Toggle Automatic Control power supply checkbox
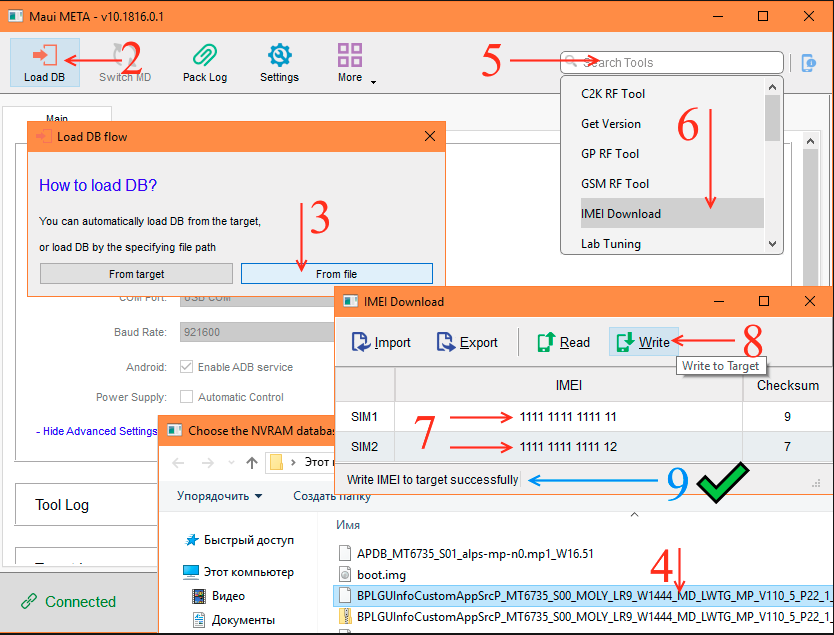 (186, 397)
